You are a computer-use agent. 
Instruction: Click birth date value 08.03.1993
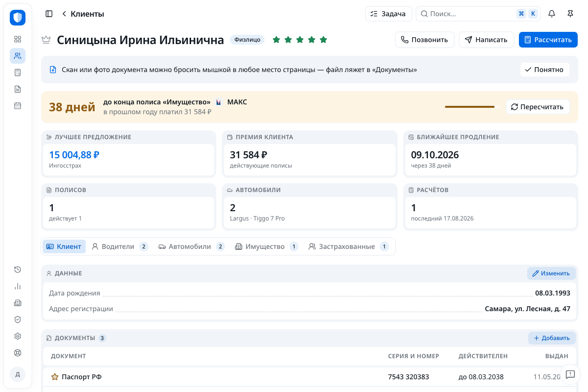coord(553,293)
